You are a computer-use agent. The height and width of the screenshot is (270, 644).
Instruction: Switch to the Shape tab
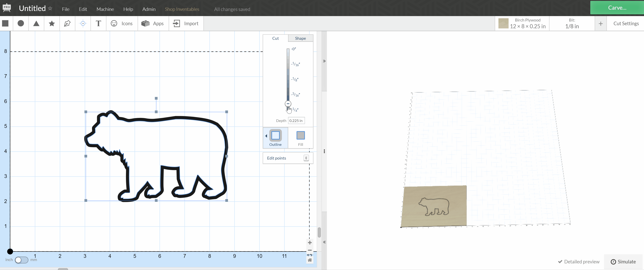[300, 38]
